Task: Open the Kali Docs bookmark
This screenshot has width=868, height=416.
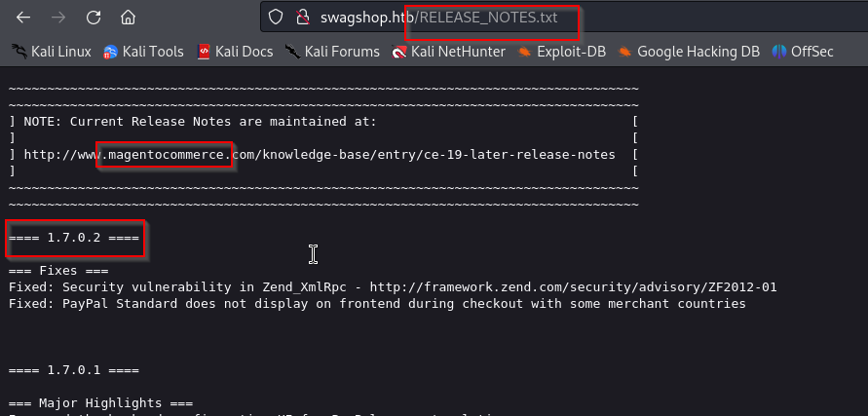Action: [x=232, y=52]
